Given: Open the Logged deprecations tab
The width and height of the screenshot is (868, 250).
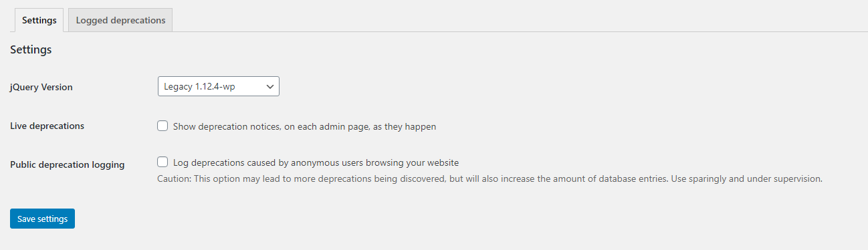Looking at the screenshot, I should pyautogui.click(x=120, y=20).
